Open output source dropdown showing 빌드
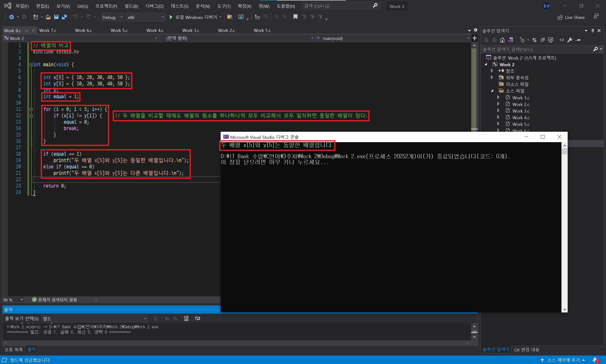This screenshot has height=364, width=606. [x=94, y=318]
